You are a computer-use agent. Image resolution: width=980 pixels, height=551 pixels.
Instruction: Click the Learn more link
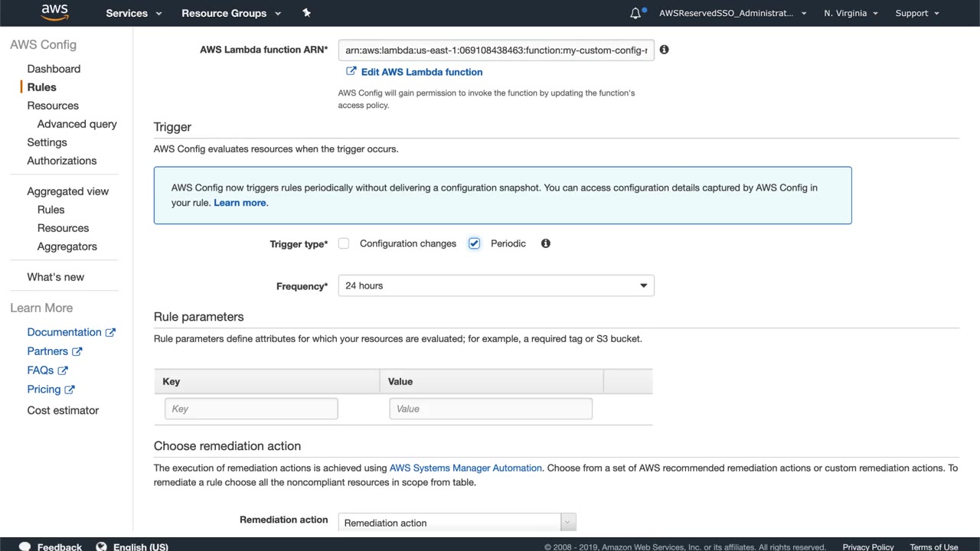click(x=240, y=203)
